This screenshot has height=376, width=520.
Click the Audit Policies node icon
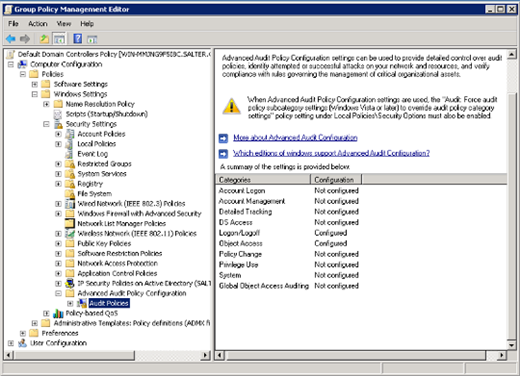point(82,303)
